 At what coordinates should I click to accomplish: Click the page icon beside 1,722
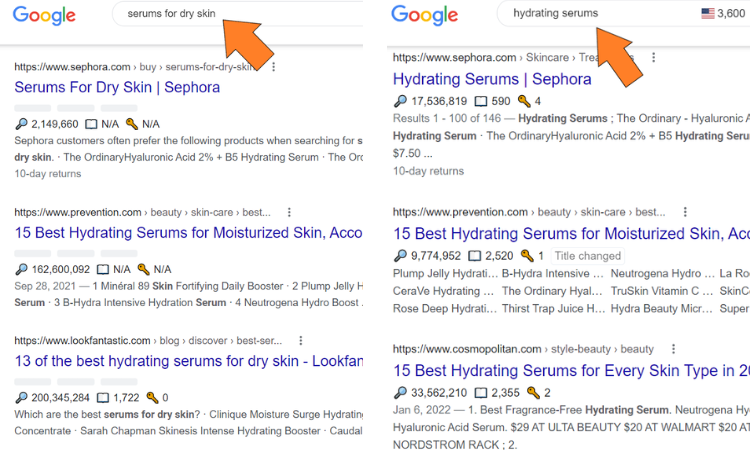pyautogui.click(x=105, y=397)
